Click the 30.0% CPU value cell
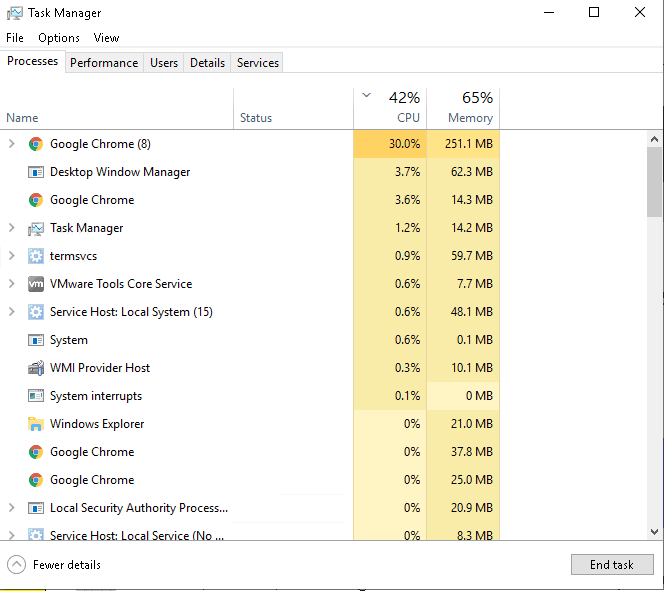Viewport: 664px width, 591px height. (390, 144)
